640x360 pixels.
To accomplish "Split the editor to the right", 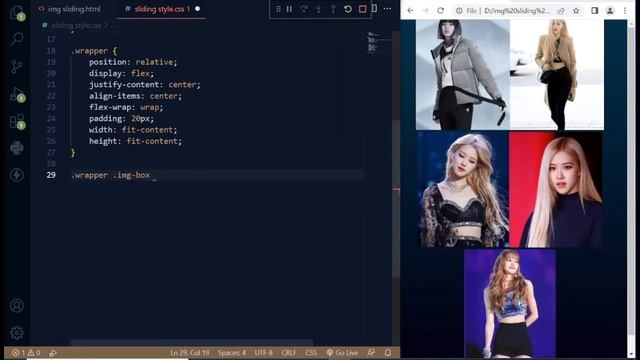I will 375,9.
